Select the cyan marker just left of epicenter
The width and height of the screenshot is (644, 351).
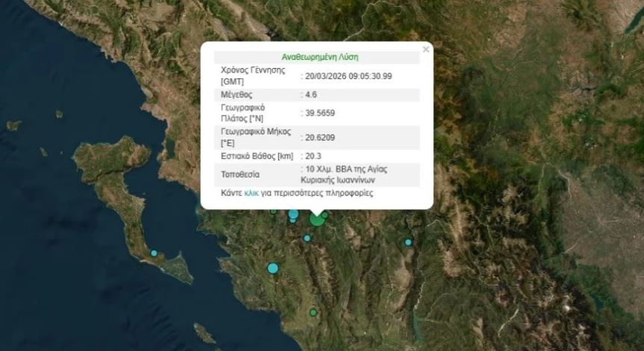293,214
